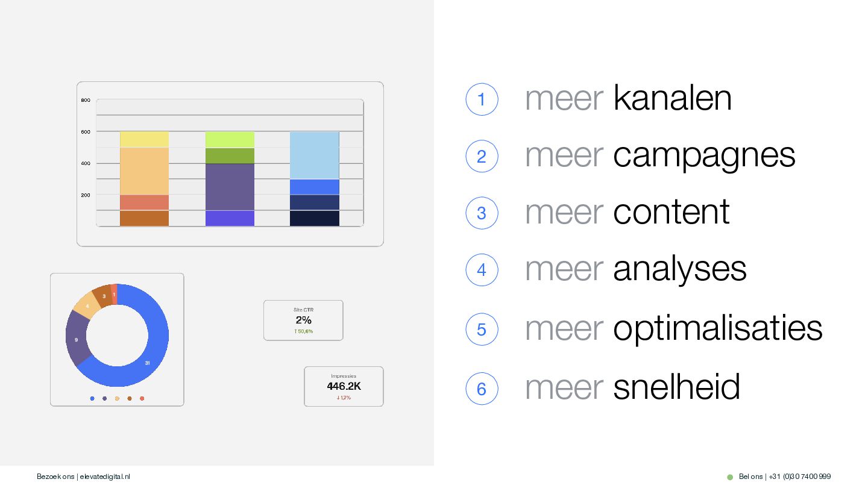This screenshot has height=488, width=868.
Task: Select the Site CTR 2% card
Action: (x=303, y=321)
